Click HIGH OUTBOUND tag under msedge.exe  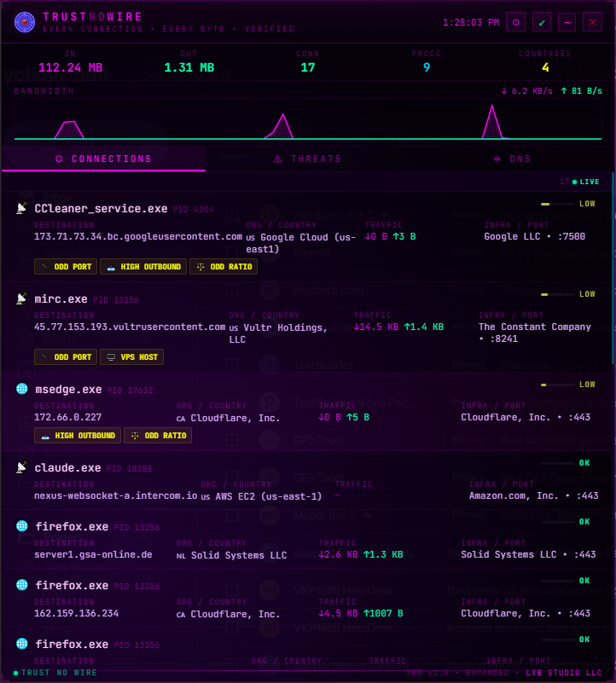(x=78, y=436)
